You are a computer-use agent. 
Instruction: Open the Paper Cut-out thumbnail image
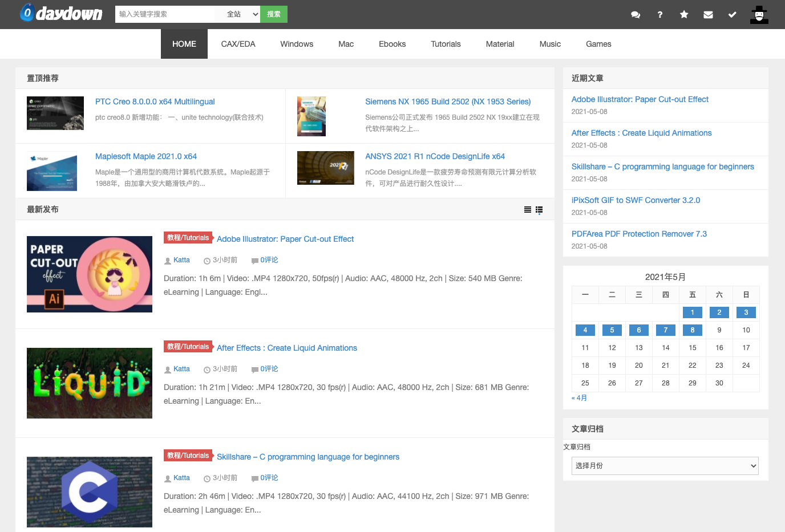tap(90, 274)
